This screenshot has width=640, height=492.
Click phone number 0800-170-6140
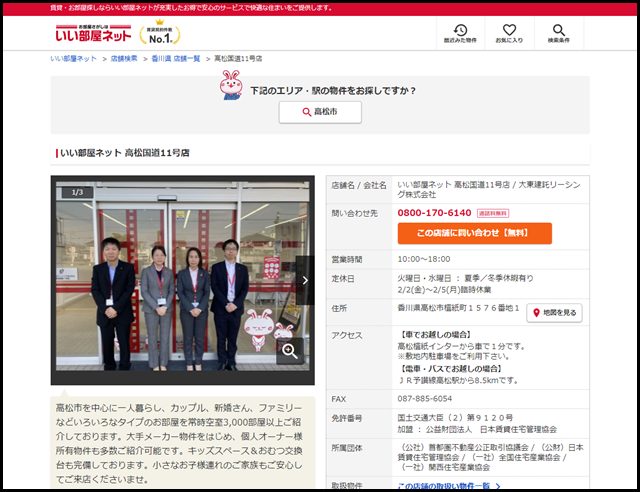click(x=434, y=213)
